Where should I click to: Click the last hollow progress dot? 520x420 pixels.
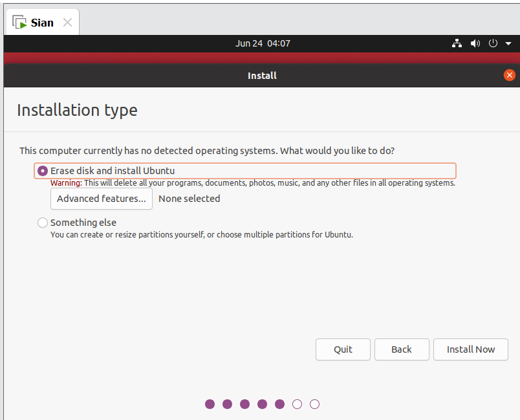pyautogui.click(x=314, y=404)
